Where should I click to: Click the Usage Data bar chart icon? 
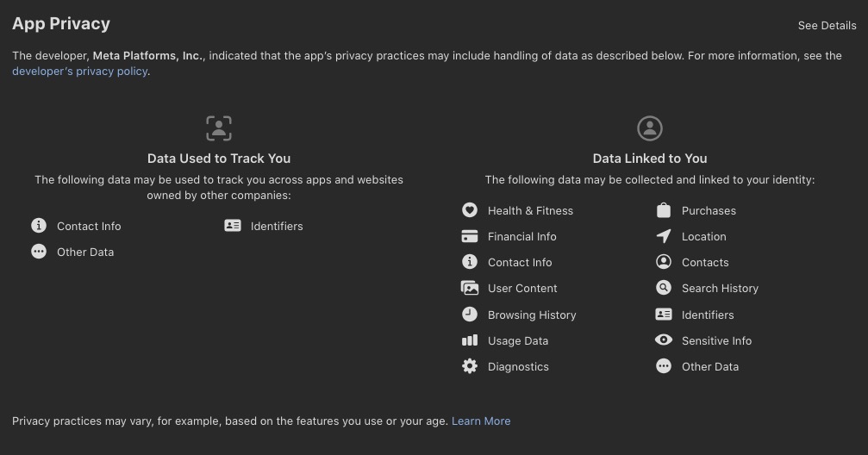pyautogui.click(x=470, y=340)
